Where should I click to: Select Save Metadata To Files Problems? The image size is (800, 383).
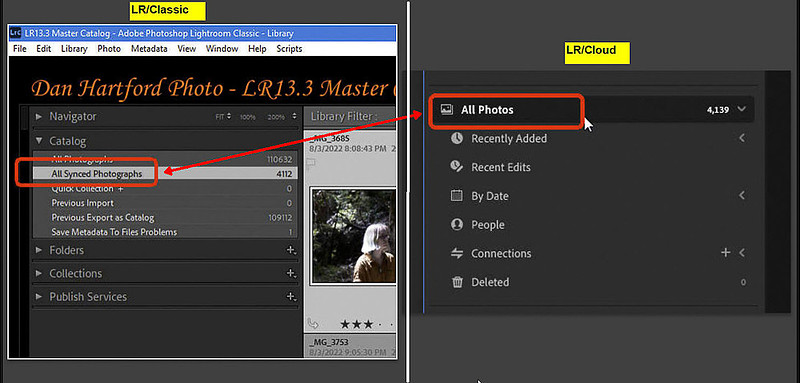165,232
